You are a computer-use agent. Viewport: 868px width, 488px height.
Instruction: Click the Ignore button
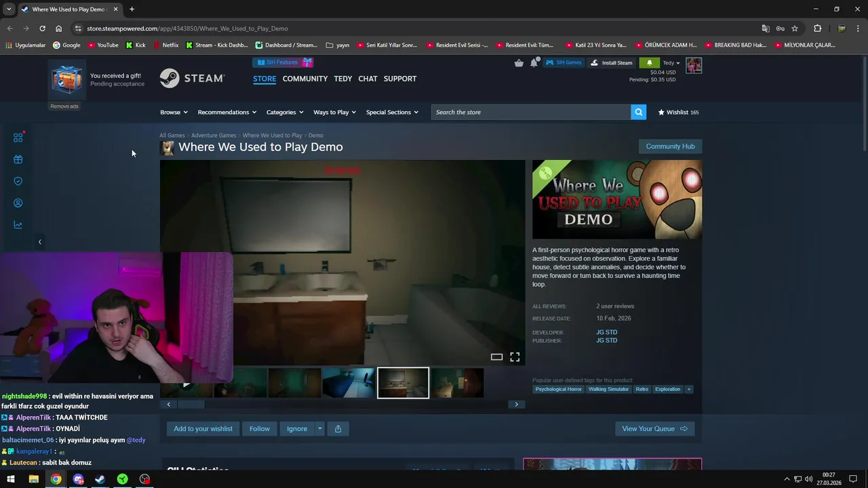point(297,428)
